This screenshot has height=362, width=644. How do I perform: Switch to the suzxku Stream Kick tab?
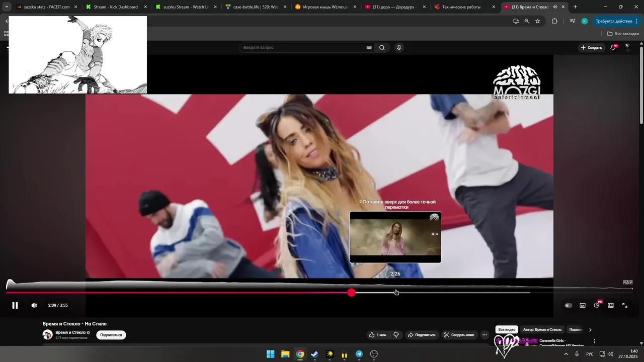pos(185,7)
